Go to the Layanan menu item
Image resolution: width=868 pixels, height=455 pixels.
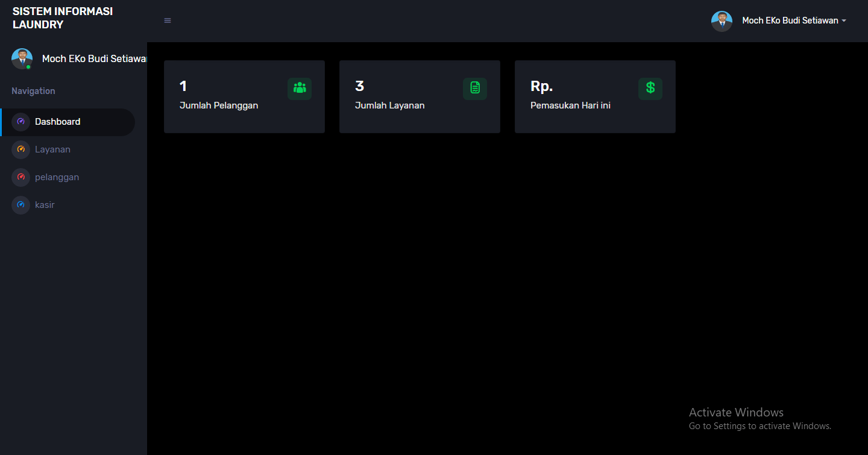pyautogui.click(x=68, y=149)
